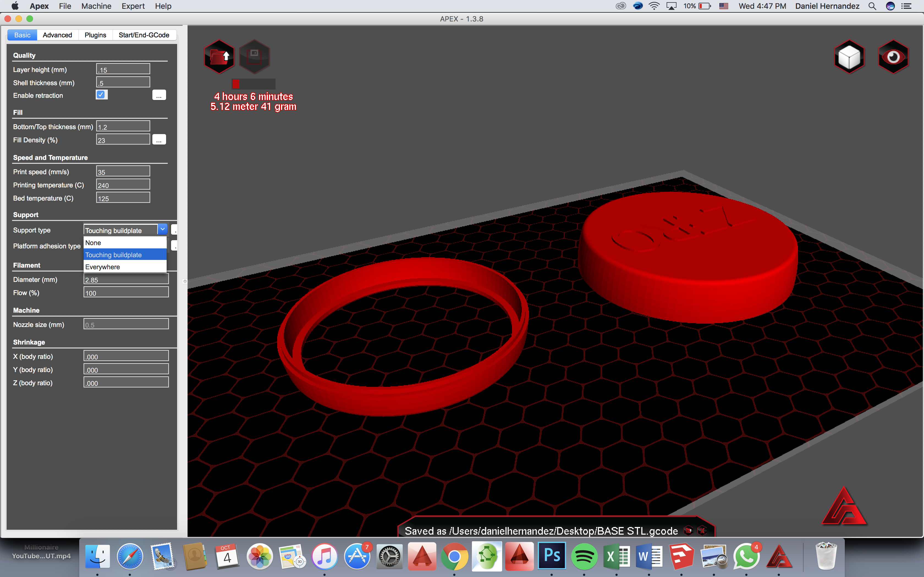The width and height of the screenshot is (924, 577).
Task: Expand the Support type dropdown
Action: [x=162, y=229]
